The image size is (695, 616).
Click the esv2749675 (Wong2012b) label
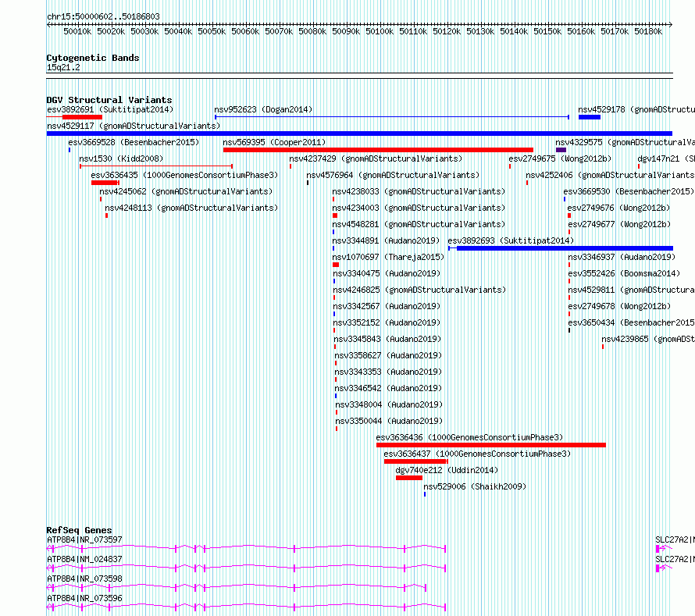(x=560, y=158)
